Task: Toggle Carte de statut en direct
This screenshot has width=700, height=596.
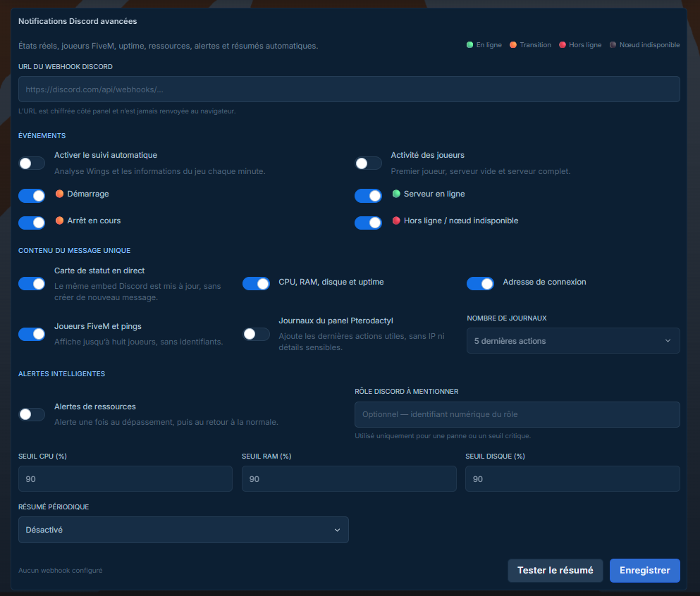Action: pos(32,284)
